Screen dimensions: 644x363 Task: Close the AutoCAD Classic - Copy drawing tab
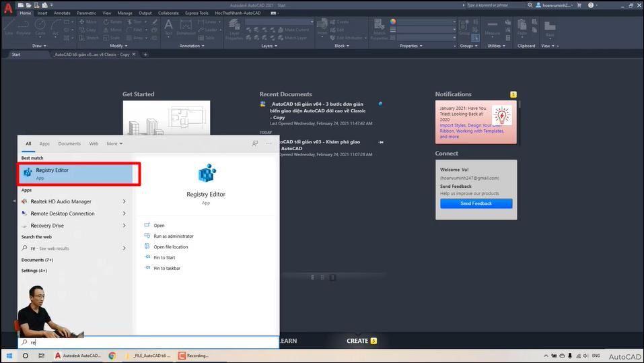pos(133,55)
